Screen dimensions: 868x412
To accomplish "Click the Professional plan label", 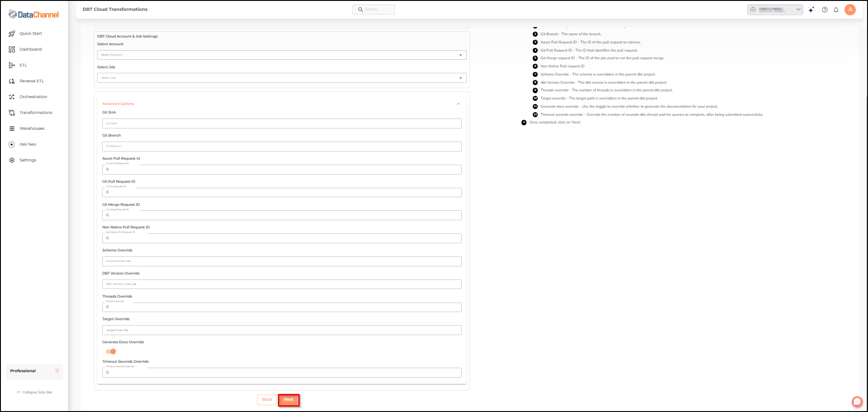I will point(23,371).
